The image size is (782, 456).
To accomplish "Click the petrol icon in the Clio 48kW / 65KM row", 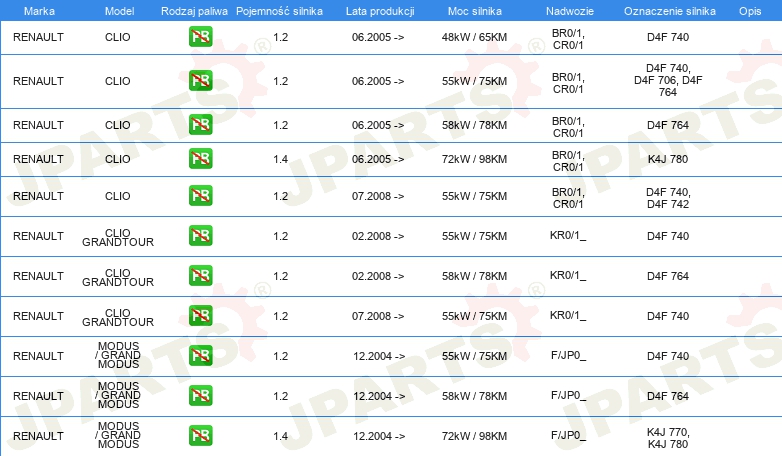I will (x=200, y=36).
